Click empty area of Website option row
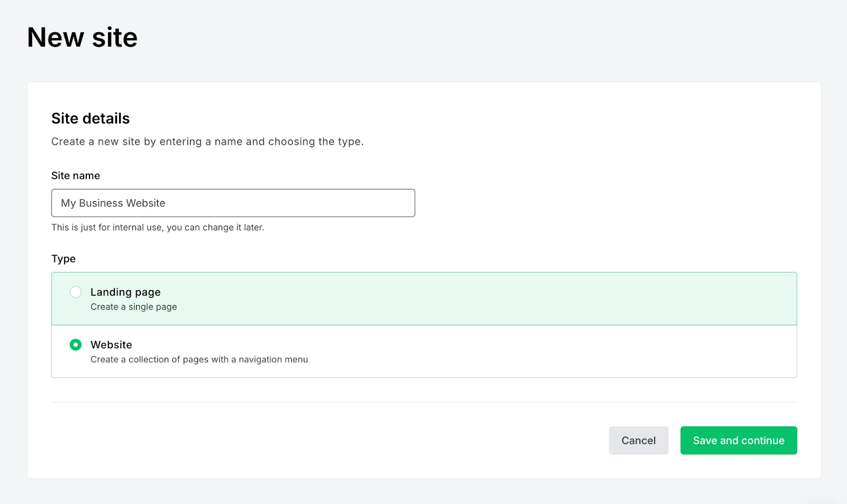The image size is (847, 504). [529, 352]
